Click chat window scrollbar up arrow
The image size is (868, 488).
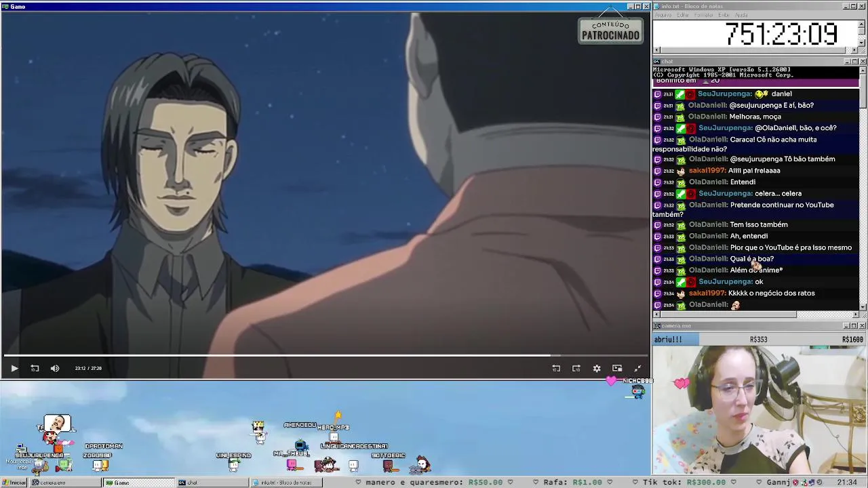tap(863, 70)
